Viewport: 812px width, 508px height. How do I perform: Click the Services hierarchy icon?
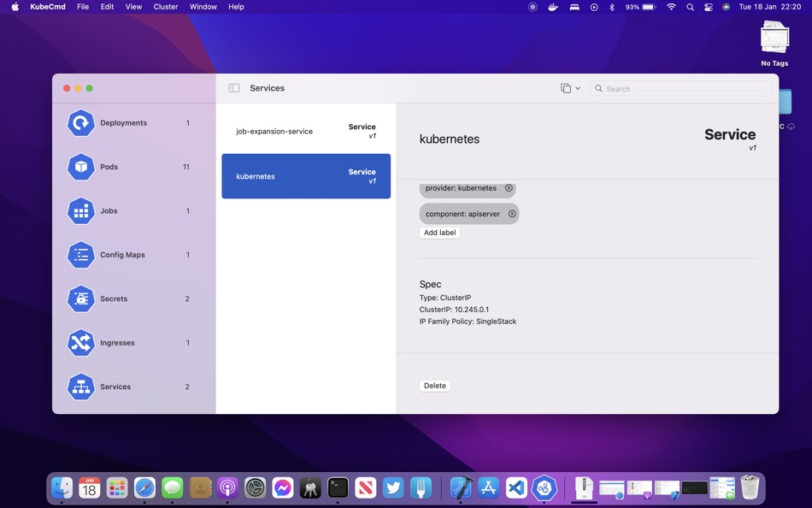[x=81, y=387]
